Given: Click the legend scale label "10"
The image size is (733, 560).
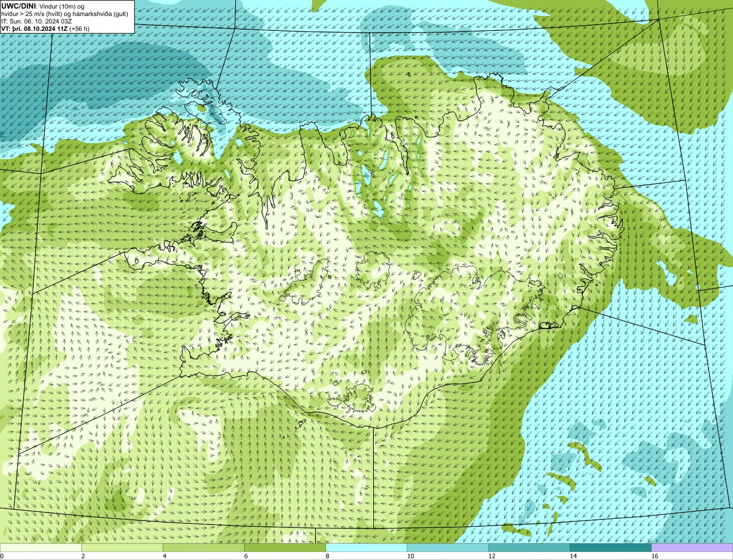Looking at the screenshot, I should click(x=410, y=556).
